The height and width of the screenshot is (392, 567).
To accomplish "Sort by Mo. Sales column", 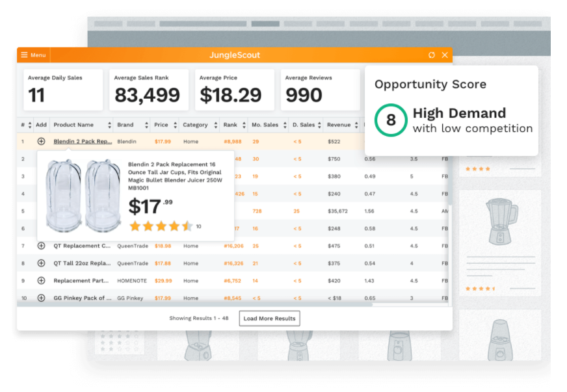I will (x=285, y=125).
